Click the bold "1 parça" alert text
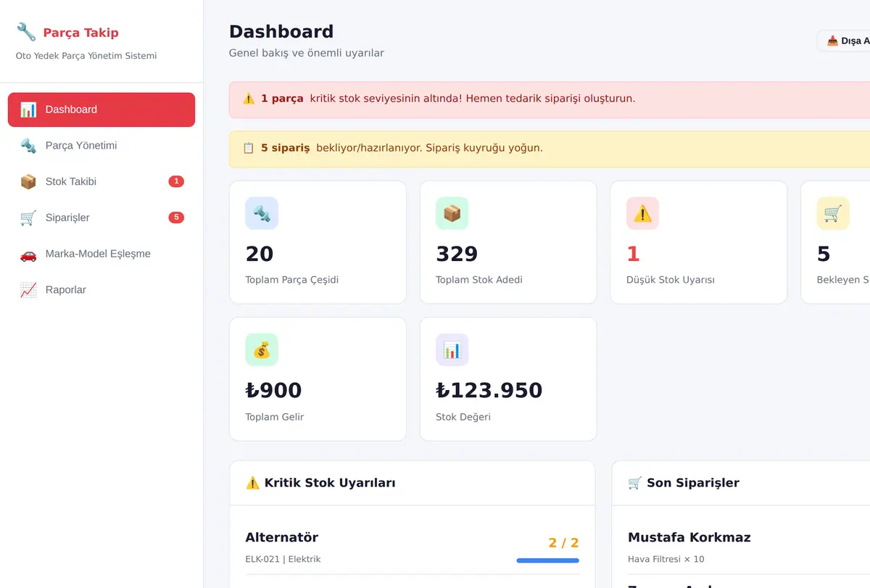 (x=282, y=99)
